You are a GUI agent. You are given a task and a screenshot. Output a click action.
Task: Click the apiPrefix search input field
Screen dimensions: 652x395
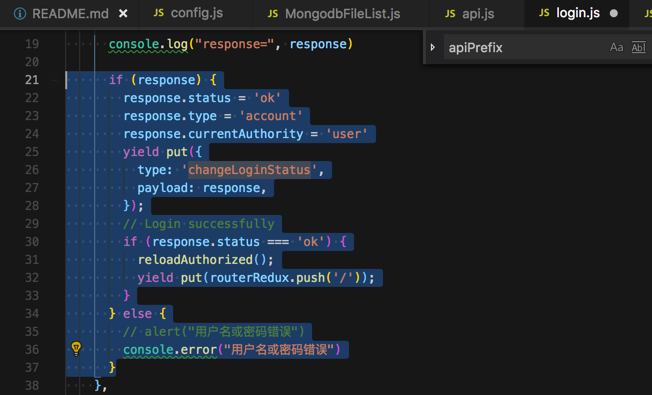click(x=524, y=47)
